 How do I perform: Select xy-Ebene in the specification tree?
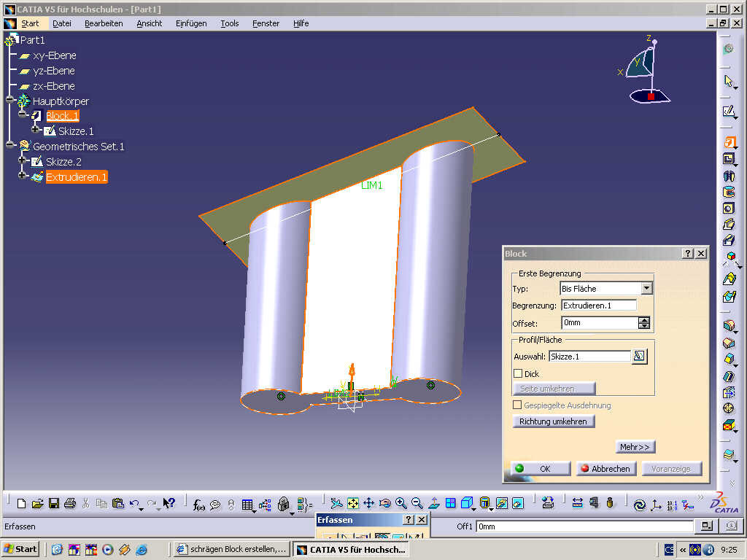tap(54, 55)
